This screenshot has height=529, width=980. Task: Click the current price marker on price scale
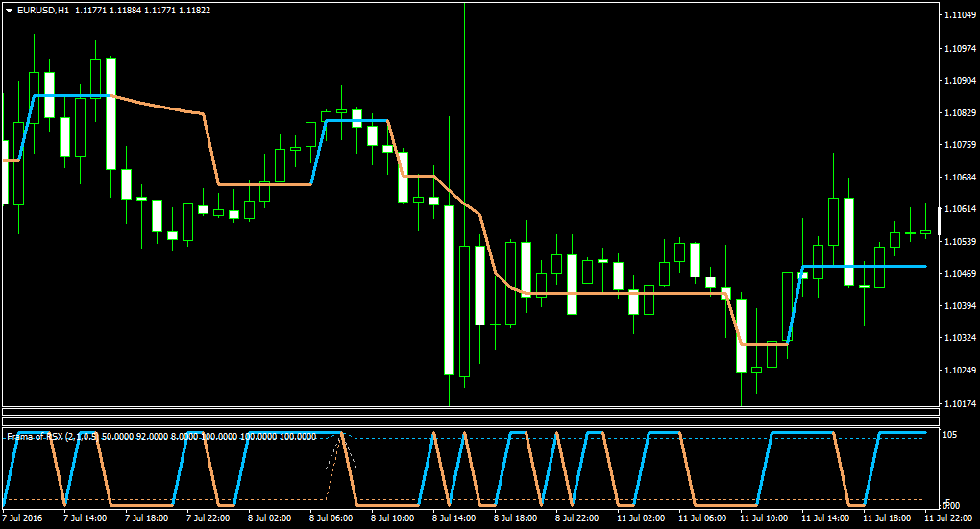click(x=940, y=221)
